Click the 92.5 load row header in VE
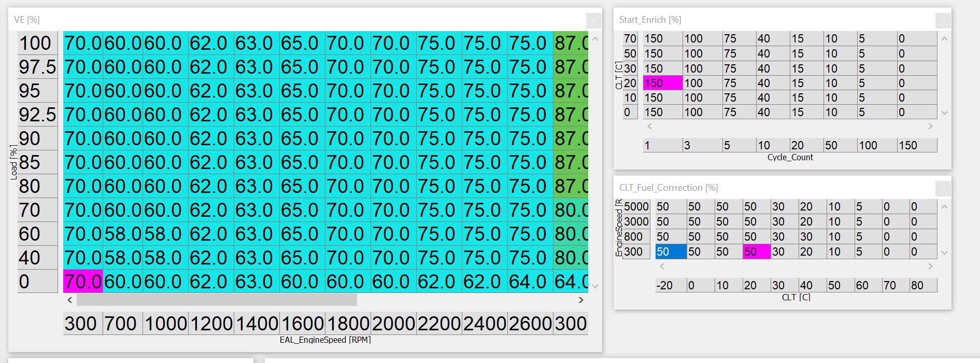 tap(37, 115)
